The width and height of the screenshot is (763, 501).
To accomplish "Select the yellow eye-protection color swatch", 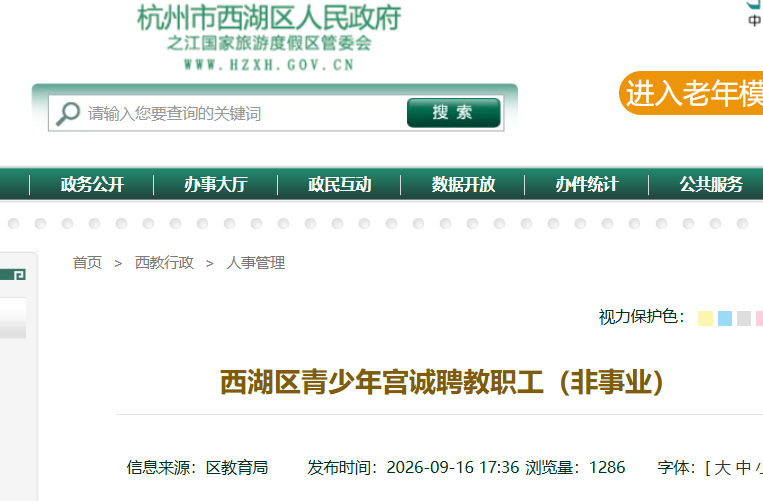I will (705, 319).
